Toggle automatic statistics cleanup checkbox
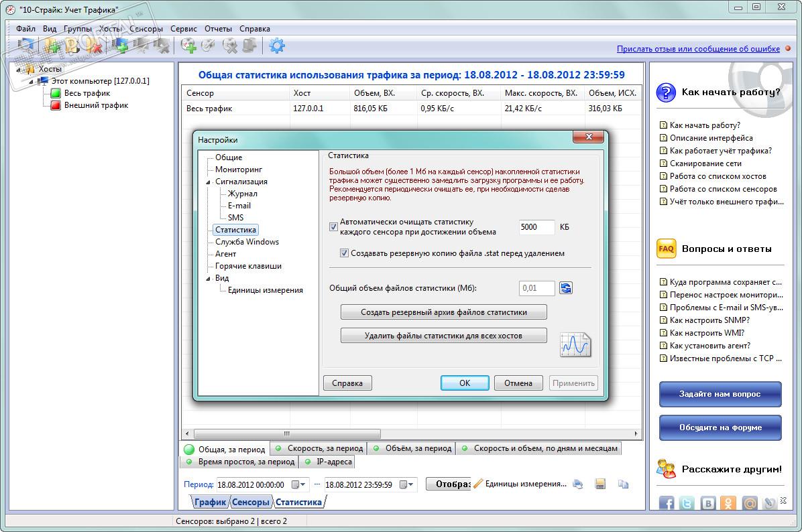The width and height of the screenshot is (802, 532). 333,226
